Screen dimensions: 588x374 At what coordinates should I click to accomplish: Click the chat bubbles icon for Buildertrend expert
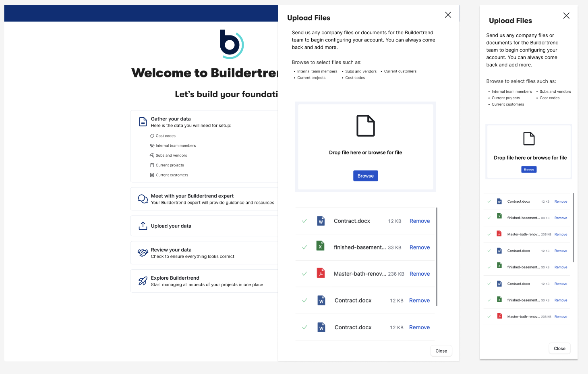click(x=143, y=199)
